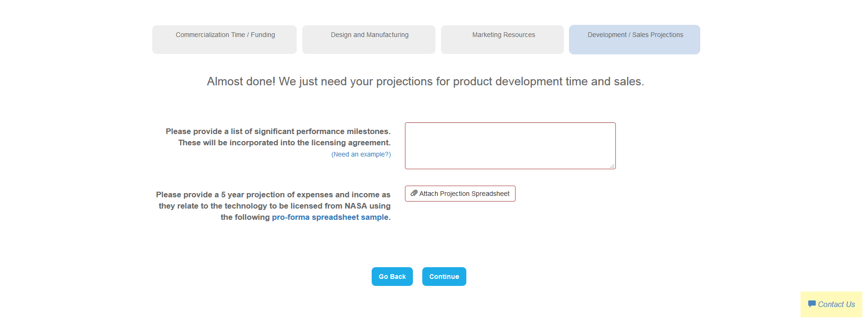Open the "Need an example?" link
Screen dimensions: 868x322
point(361,154)
